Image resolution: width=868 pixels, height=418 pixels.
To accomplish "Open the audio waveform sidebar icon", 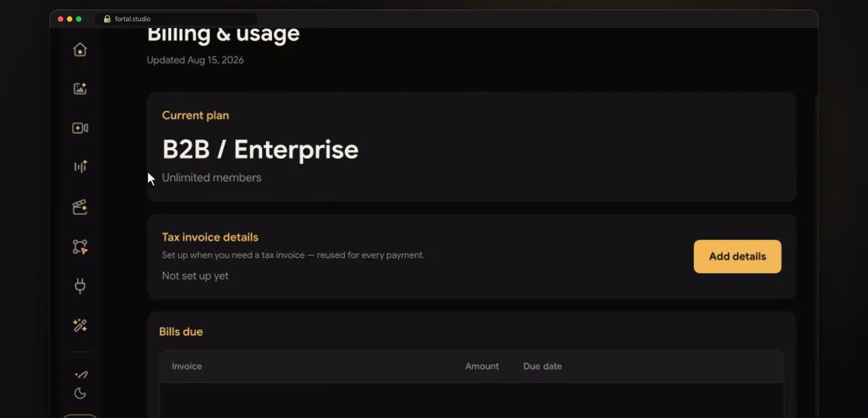I will tap(80, 167).
